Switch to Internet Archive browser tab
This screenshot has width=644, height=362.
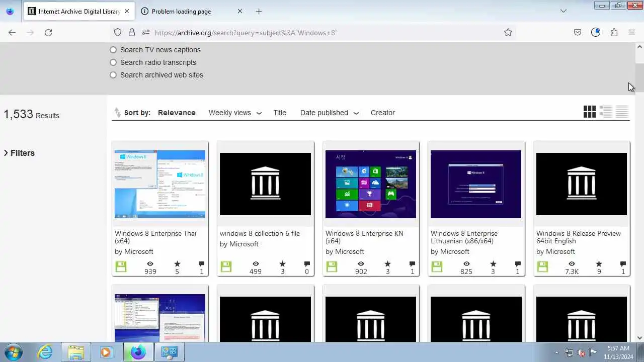click(x=79, y=11)
